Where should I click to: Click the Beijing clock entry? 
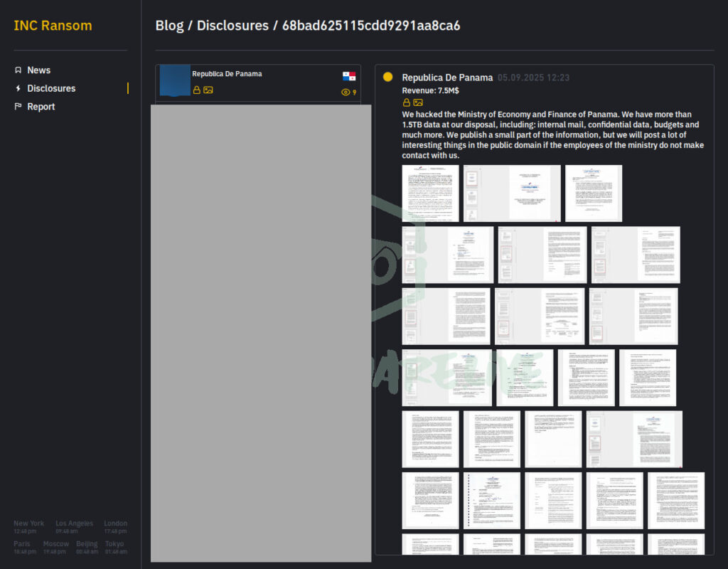[x=87, y=548]
